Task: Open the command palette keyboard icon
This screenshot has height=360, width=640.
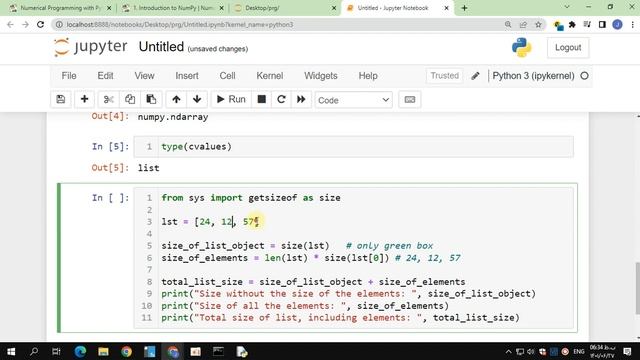Action: coord(410,100)
